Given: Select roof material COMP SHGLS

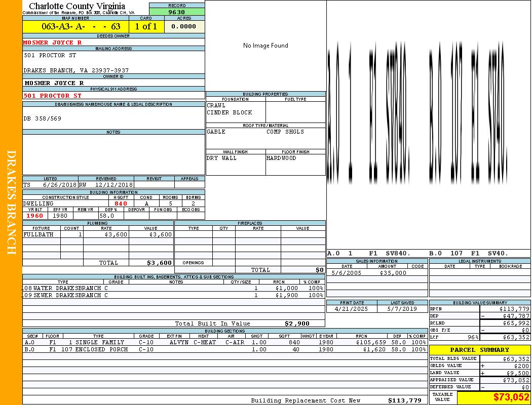Looking at the screenshot, I should pos(285,132).
